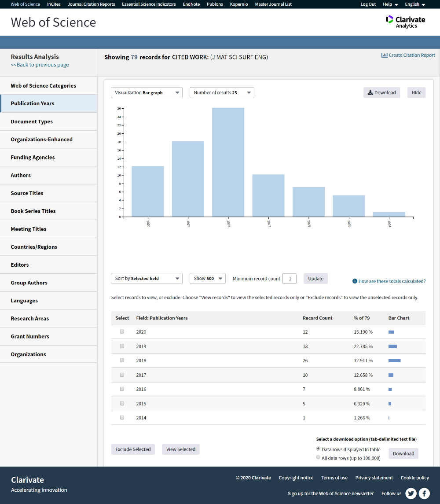Click the 2018 bar in the graph
This screenshot has height=504, width=440.
coord(228,162)
